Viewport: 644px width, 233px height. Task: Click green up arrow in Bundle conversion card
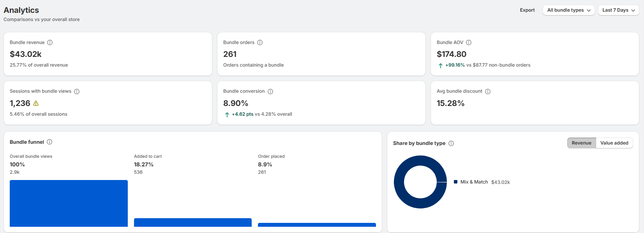(x=227, y=115)
